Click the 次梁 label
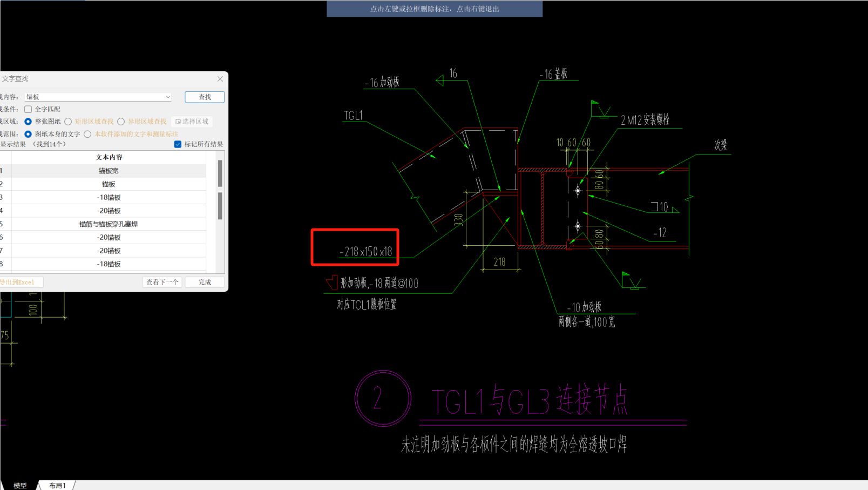 pos(720,145)
